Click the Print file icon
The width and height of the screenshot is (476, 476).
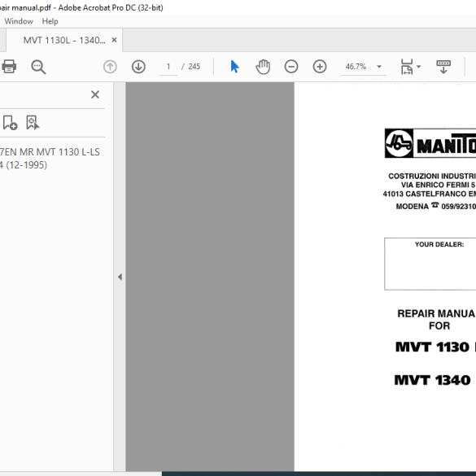tap(9, 67)
